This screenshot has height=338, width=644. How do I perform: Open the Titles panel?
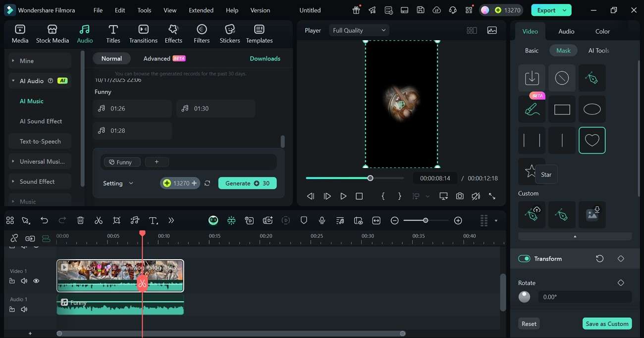pyautogui.click(x=113, y=34)
